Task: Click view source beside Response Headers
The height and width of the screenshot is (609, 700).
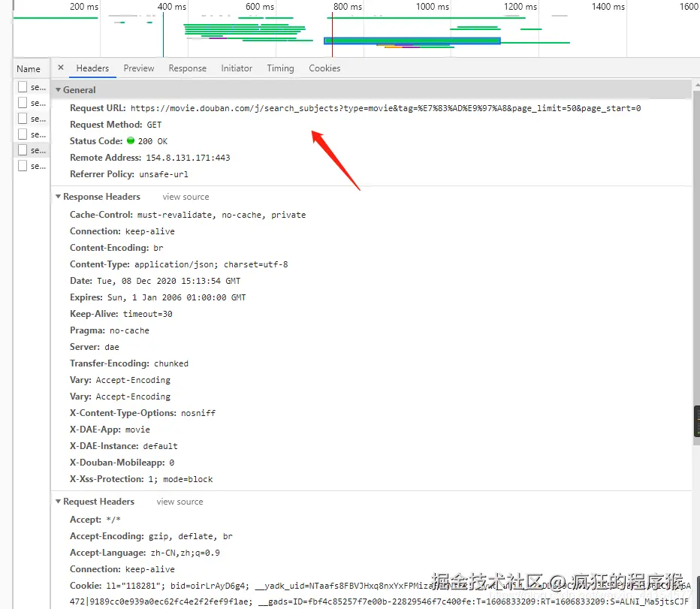Action: coord(186,197)
